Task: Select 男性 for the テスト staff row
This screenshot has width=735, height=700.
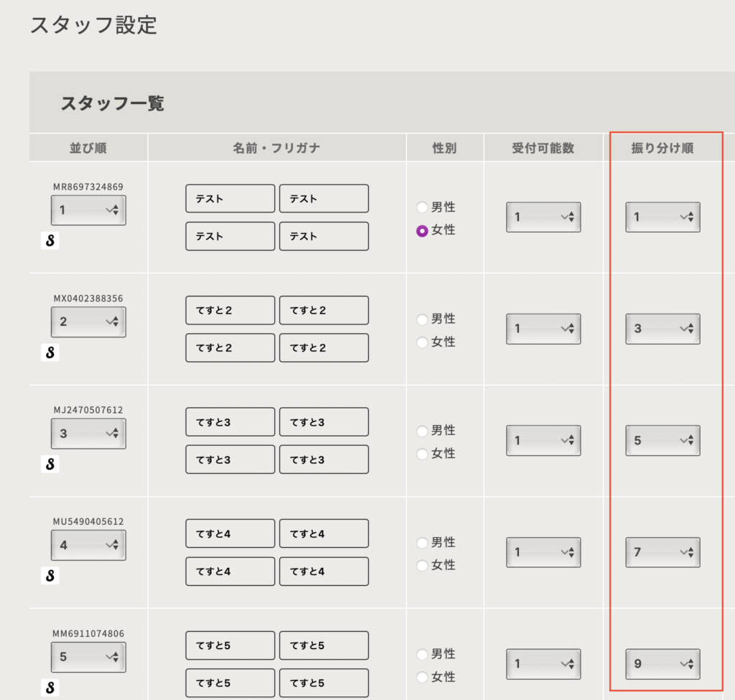Action: coord(422,207)
